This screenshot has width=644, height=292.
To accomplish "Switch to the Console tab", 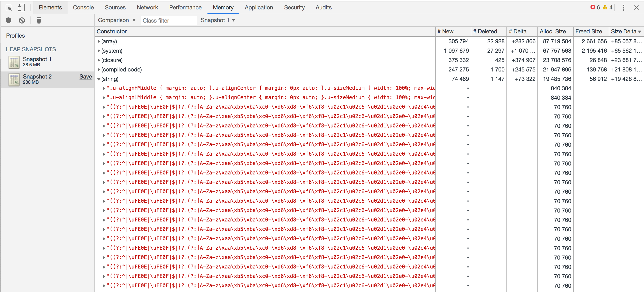I will (x=83, y=8).
